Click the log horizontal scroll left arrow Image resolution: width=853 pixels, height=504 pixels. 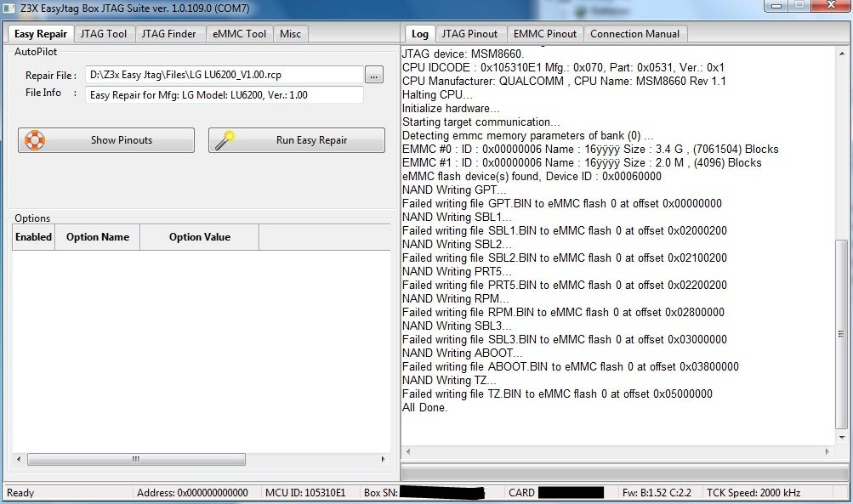click(408, 451)
